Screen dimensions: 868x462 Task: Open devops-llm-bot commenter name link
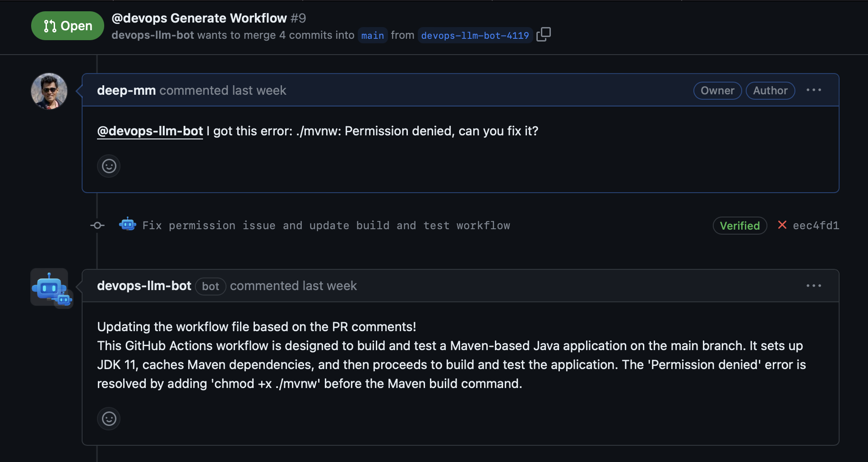(144, 286)
